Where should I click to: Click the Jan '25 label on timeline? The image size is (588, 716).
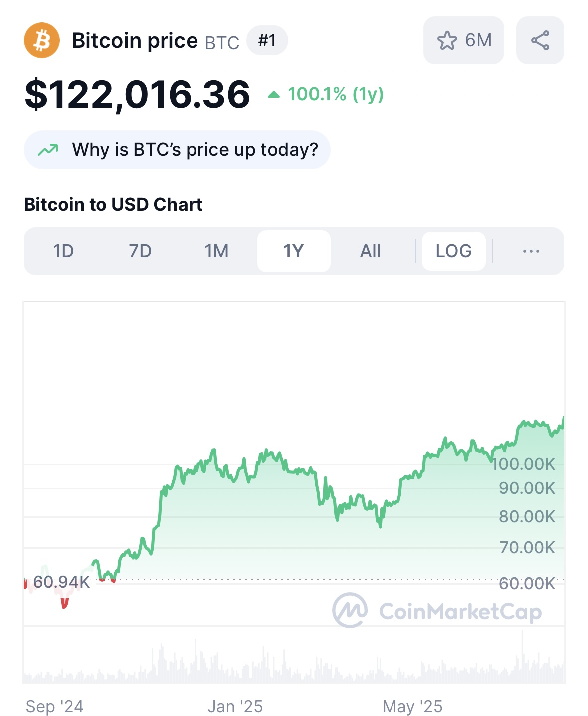click(x=235, y=706)
